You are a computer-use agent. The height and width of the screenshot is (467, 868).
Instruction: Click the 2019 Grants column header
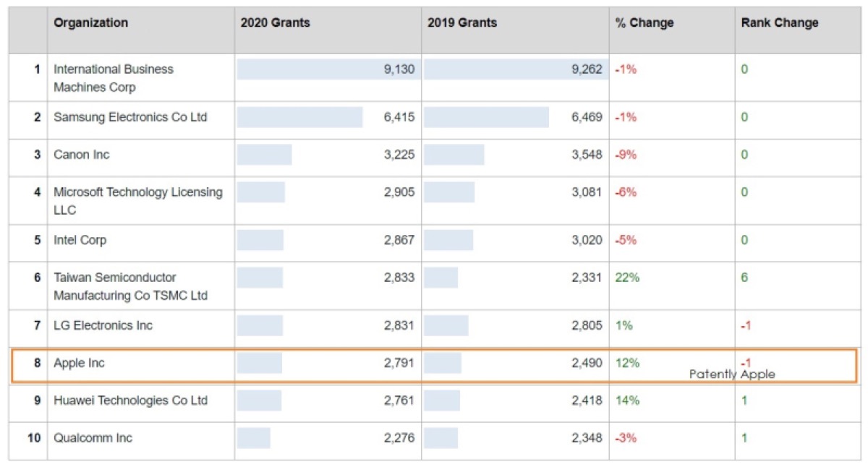[x=462, y=23]
